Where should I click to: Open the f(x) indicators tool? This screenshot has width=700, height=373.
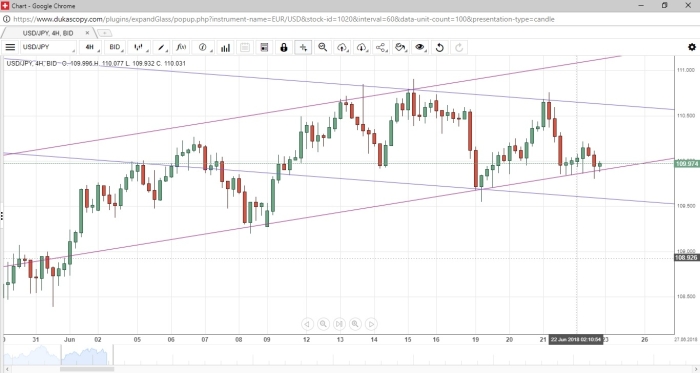tap(181, 47)
